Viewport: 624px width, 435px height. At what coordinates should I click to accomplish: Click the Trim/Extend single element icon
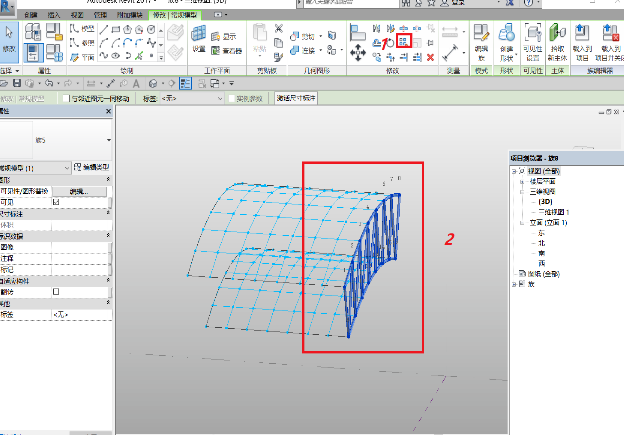pos(404,57)
